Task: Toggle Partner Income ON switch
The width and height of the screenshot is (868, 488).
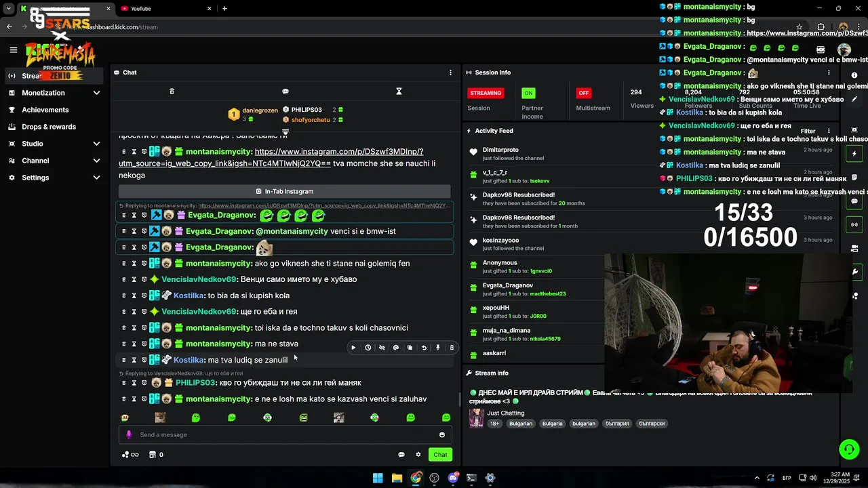Action: (528, 93)
